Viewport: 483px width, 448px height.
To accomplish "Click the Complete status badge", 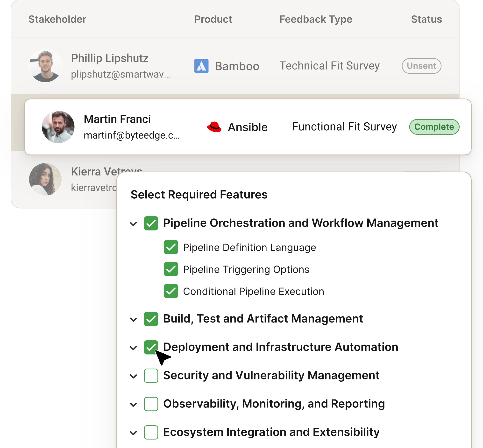I will [435, 126].
